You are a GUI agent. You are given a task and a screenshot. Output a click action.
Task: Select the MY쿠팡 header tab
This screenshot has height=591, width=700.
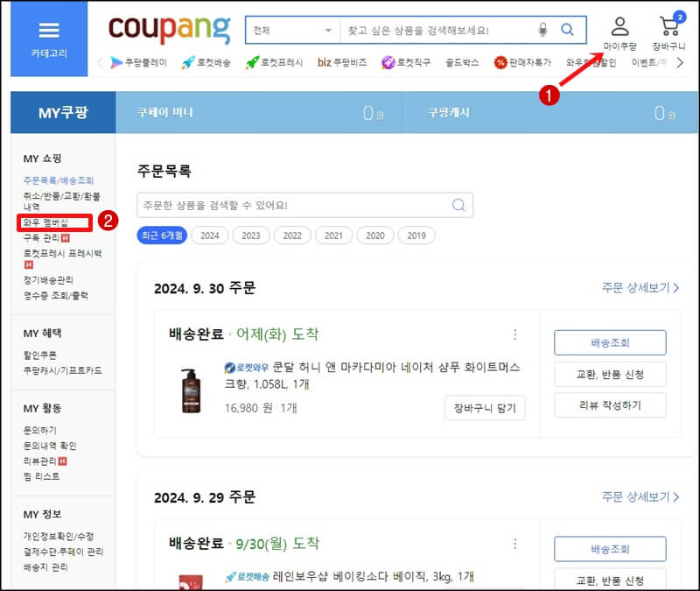coord(63,113)
